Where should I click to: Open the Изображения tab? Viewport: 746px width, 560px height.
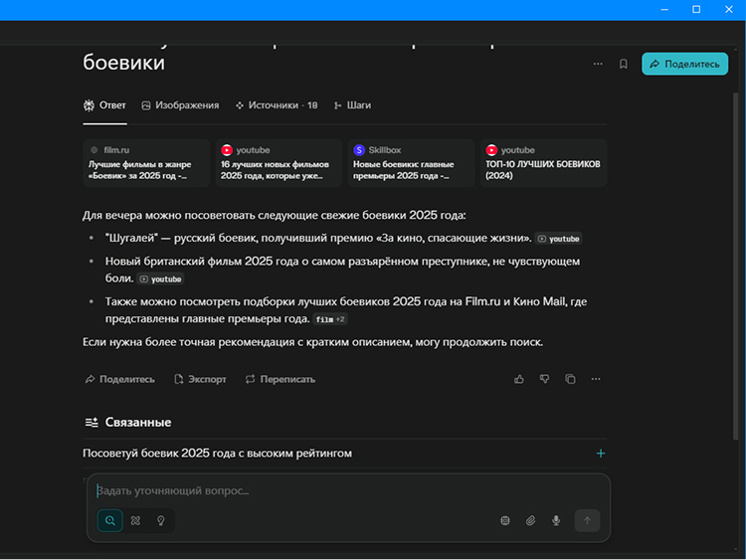180,105
